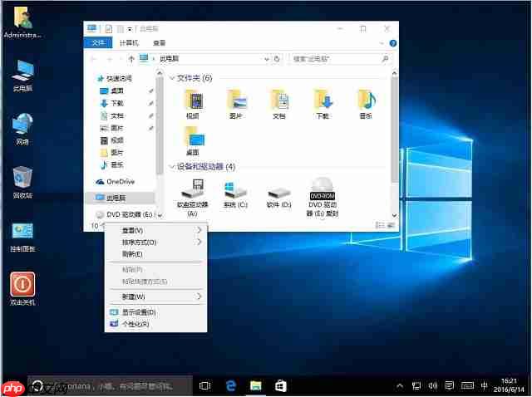Viewport: 532px width, 397px height.
Task: Open the 视频 folder in 文件夹 group
Action: pos(193,104)
